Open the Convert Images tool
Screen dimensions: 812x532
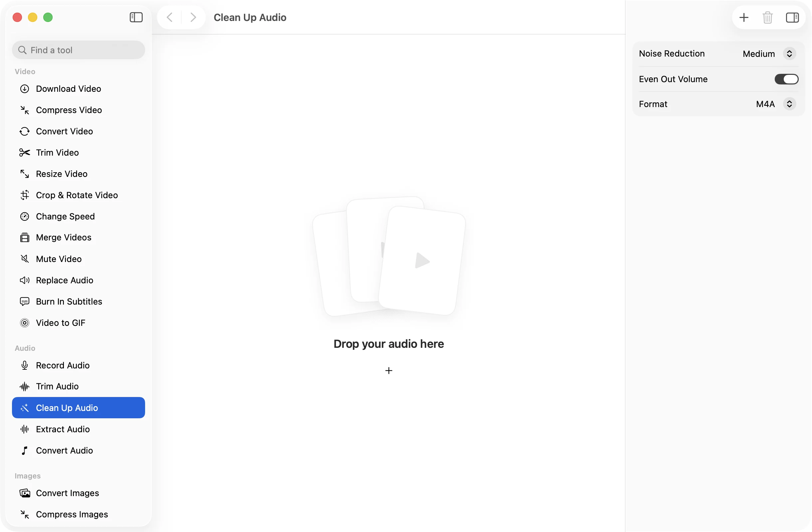[79, 493]
